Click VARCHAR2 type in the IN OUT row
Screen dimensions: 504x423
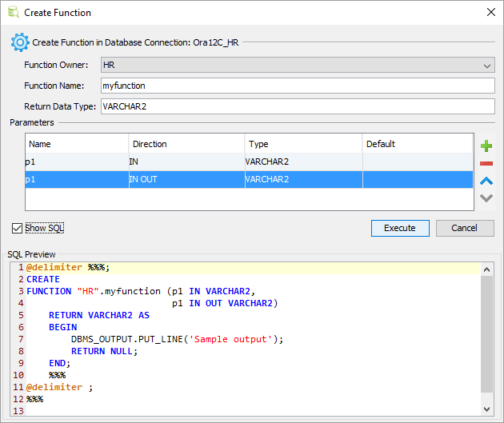pos(304,179)
